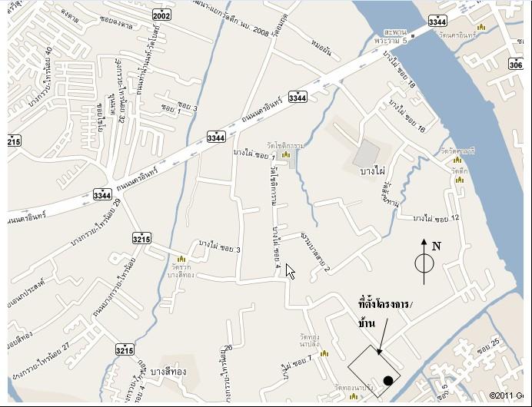Click the temple icon above รัตนศรอินทร์ label
The height and width of the screenshot is (407, 532).
[x=480, y=27]
